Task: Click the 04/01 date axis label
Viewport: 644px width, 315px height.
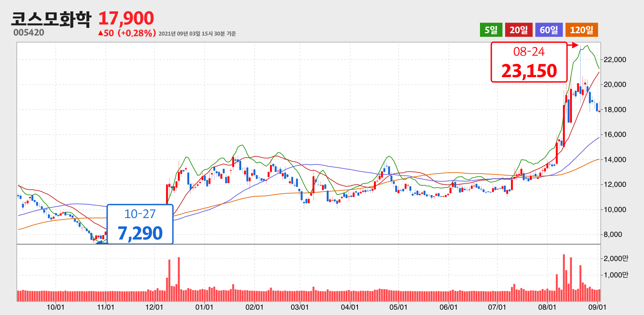Action: point(350,307)
